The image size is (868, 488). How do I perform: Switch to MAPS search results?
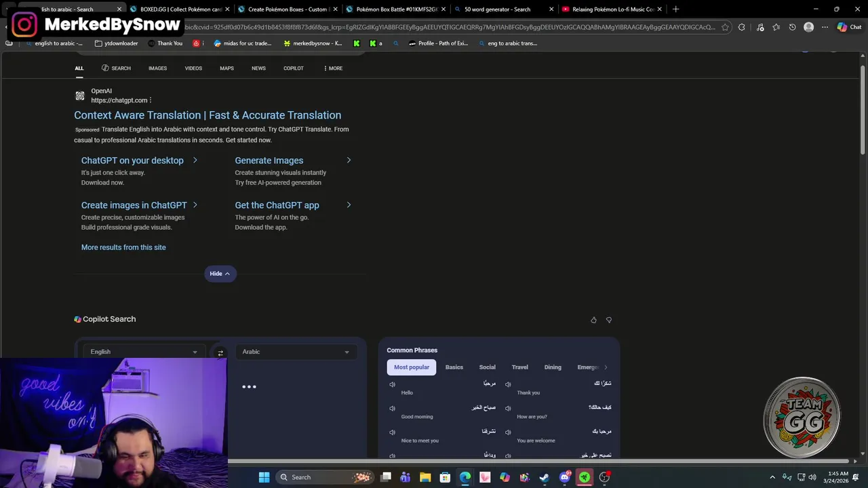coord(226,68)
